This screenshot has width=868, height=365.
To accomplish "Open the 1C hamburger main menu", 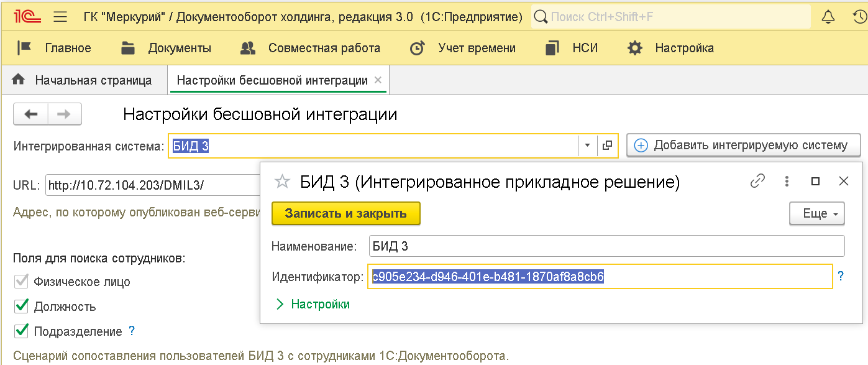I will [60, 17].
